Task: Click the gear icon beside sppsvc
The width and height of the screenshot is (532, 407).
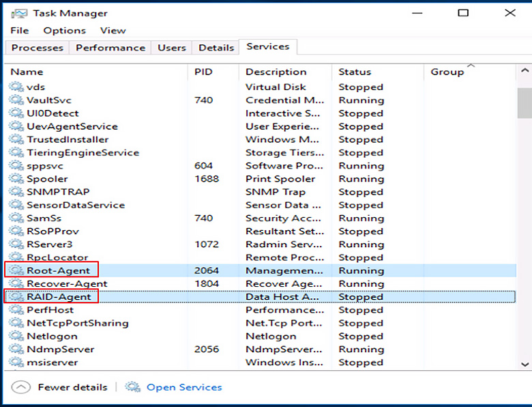Action: coord(16,165)
